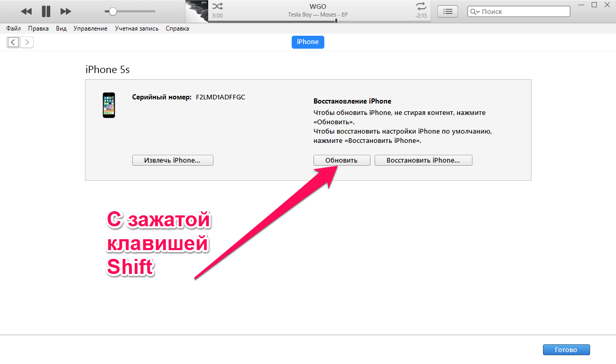The image size is (616, 364).
Task: Toggle repeat mode icon
Action: [420, 6]
